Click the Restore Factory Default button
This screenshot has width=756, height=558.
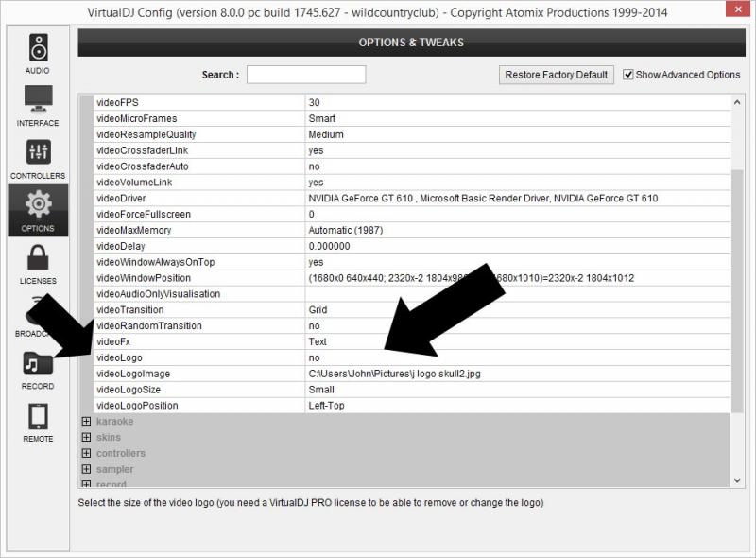click(x=557, y=75)
